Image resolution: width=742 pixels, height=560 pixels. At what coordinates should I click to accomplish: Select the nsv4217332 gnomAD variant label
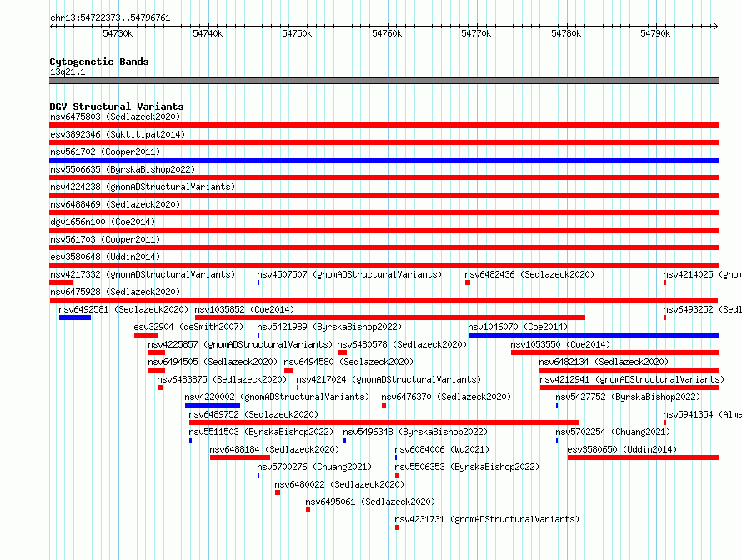click(x=143, y=274)
